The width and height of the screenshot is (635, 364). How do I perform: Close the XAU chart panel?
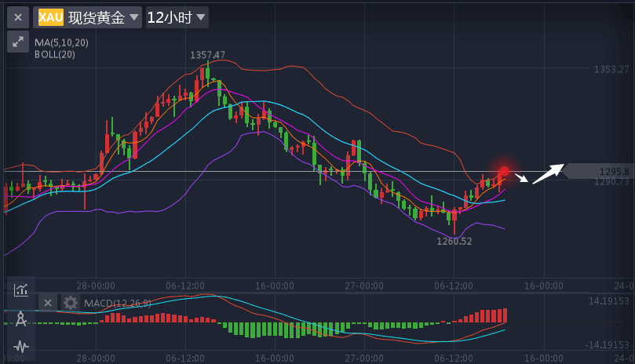(x=17, y=17)
